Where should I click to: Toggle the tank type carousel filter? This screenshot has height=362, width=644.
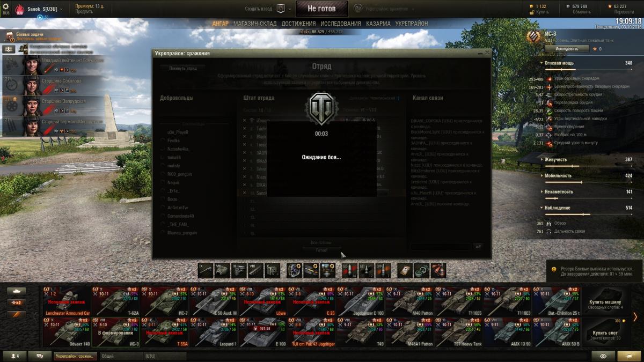(16, 291)
